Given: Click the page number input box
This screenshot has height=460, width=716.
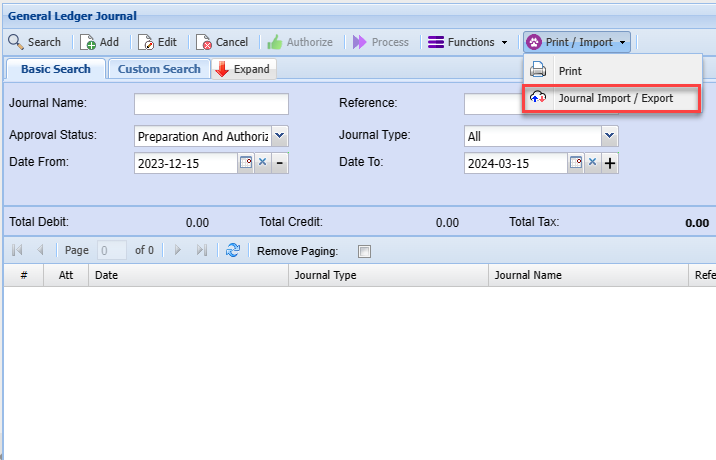Looking at the screenshot, I should tap(112, 250).
